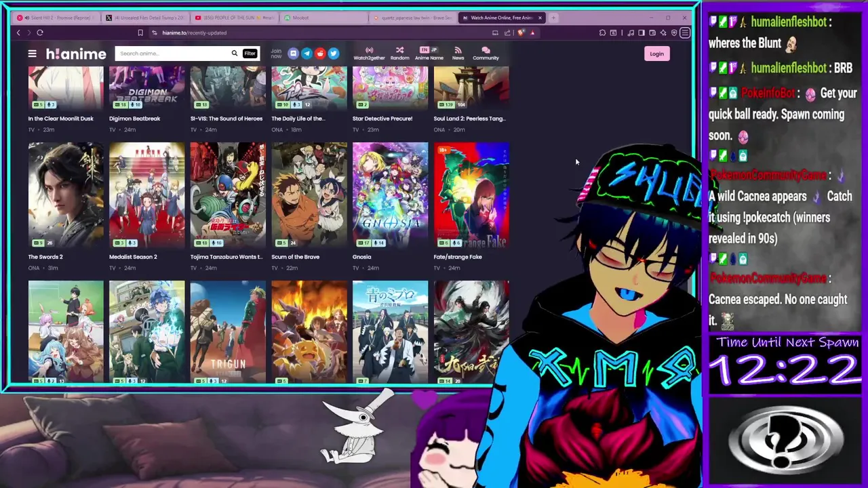Toggle the browser sidebar panel
This screenshot has width=868, height=488.
[642, 33]
